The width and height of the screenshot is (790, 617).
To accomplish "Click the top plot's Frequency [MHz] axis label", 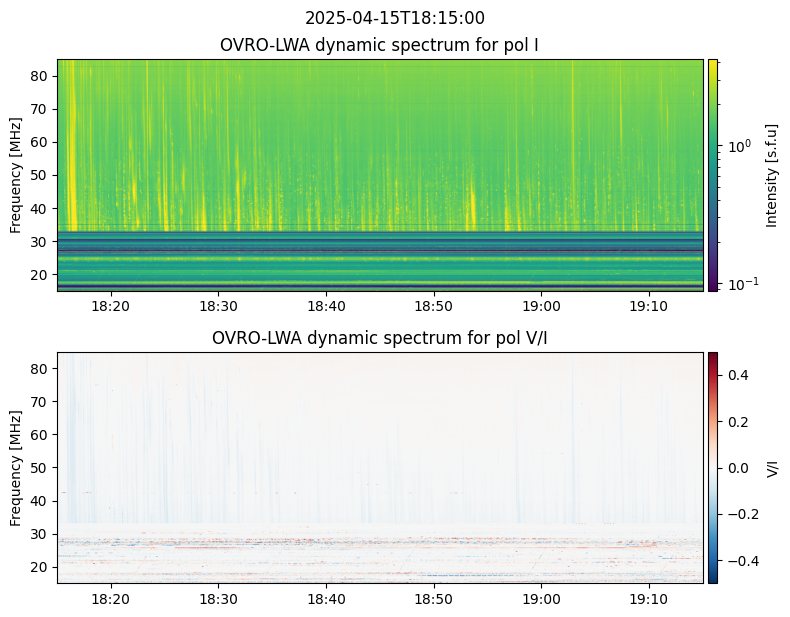I will click(16, 175).
